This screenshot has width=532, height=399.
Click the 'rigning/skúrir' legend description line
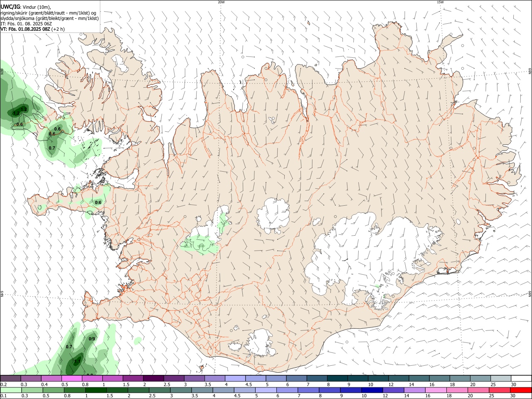pos(48,13)
